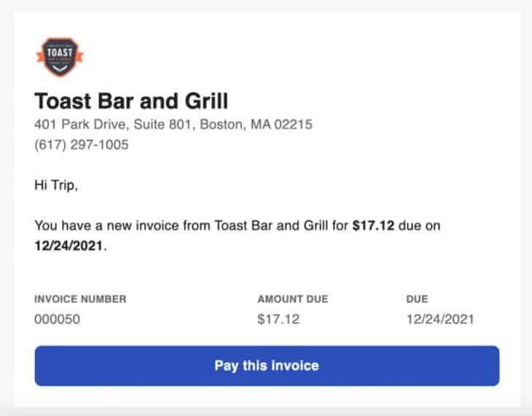The width and height of the screenshot is (532, 416).
Task: Click the DUE column label
Action: (x=418, y=299)
